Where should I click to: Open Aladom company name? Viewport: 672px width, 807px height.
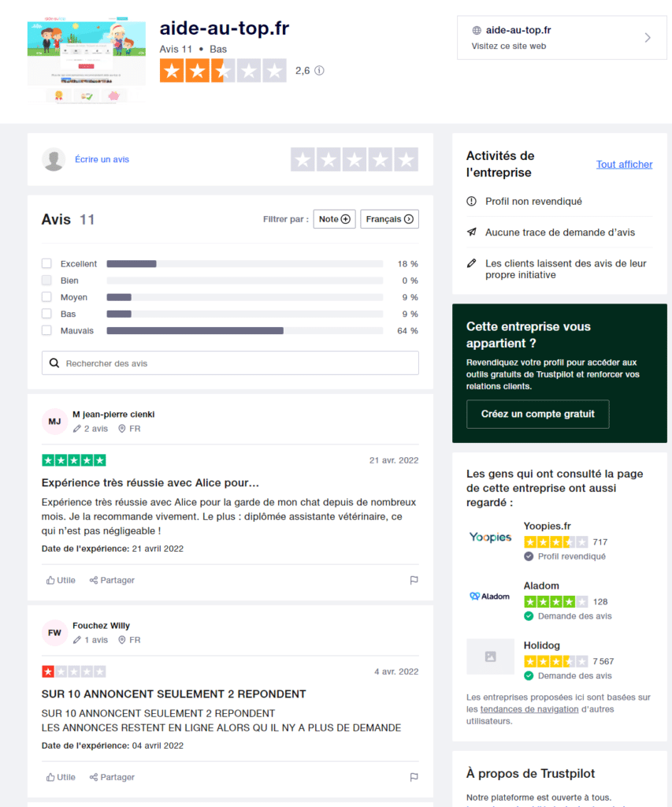(x=541, y=586)
